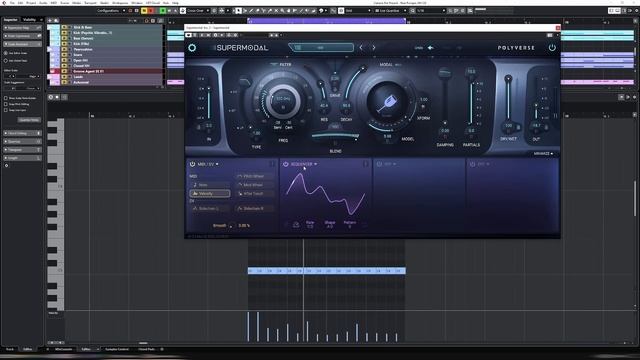This screenshot has width=640, height=360.
Task: Open the Transport menu
Action: click(x=90, y=2)
